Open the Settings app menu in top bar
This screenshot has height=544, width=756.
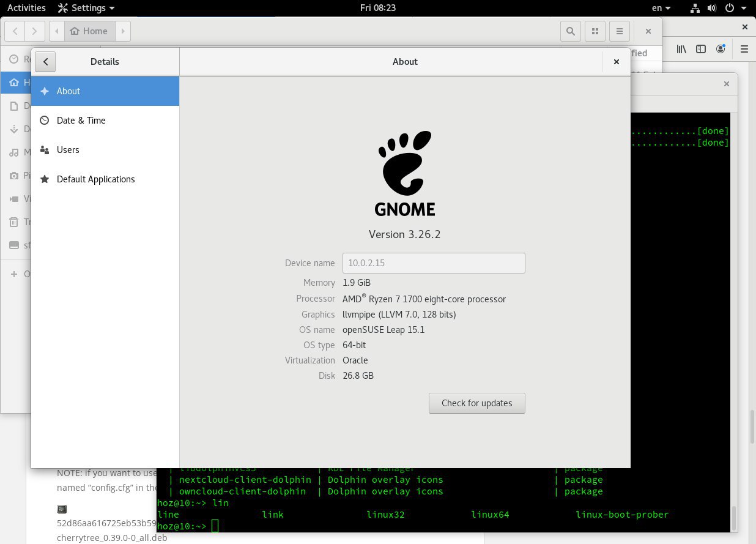click(x=86, y=8)
